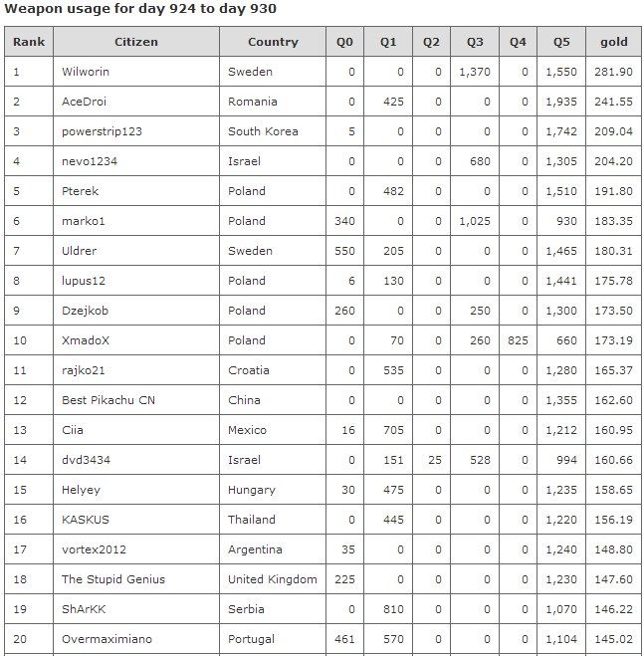The image size is (644, 656).
Task: Select the Q5 column header
Action: [561, 42]
